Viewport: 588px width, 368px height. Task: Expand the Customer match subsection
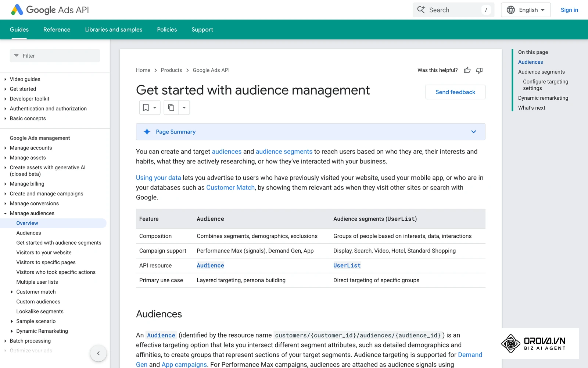click(12, 292)
